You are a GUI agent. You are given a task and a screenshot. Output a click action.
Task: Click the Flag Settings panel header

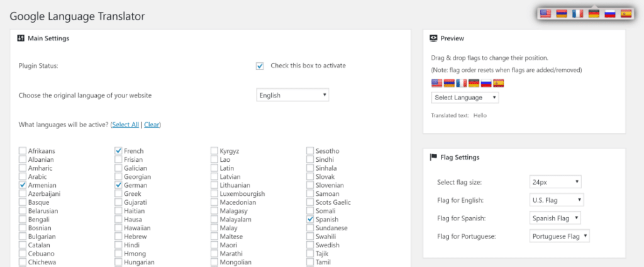pyautogui.click(x=458, y=157)
